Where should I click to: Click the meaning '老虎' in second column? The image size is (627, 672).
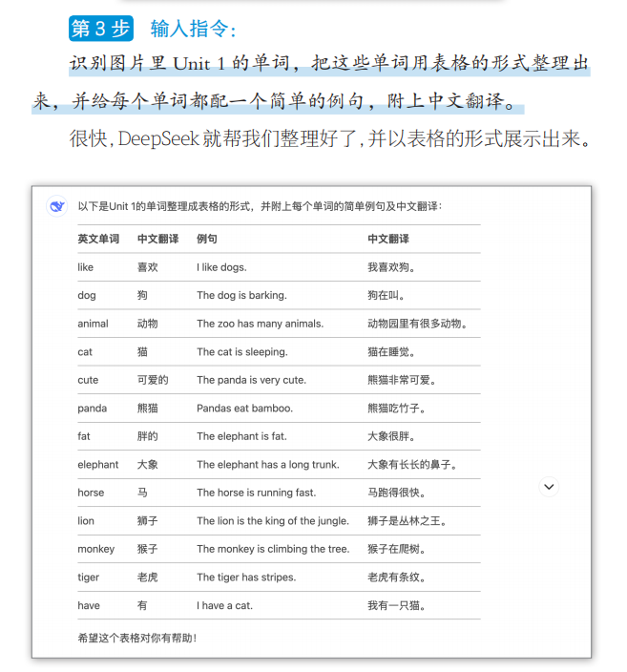click(x=147, y=577)
